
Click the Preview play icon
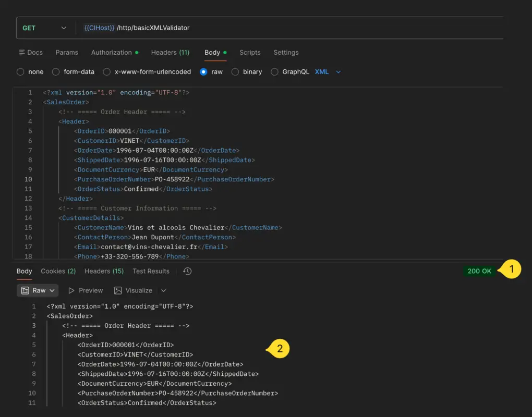tap(71, 290)
